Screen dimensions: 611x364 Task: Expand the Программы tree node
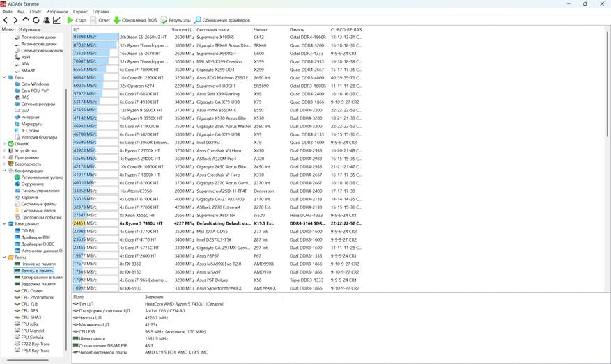tap(4, 157)
